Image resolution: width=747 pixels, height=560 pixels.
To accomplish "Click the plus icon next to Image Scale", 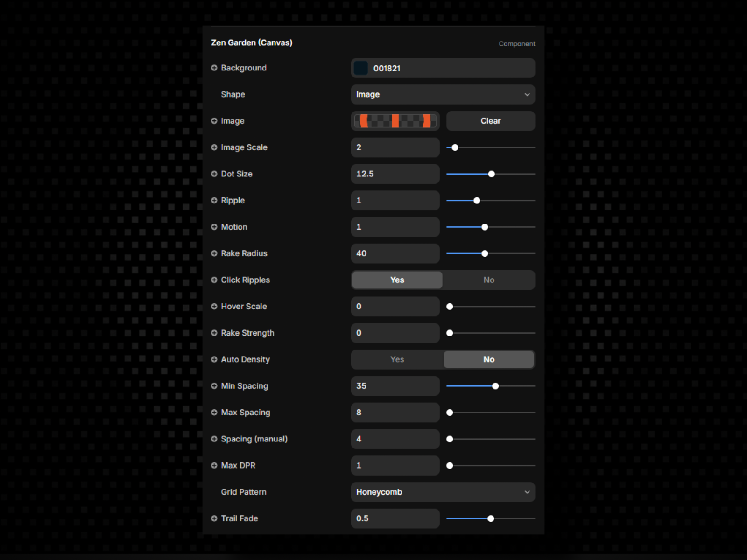I will [x=214, y=147].
